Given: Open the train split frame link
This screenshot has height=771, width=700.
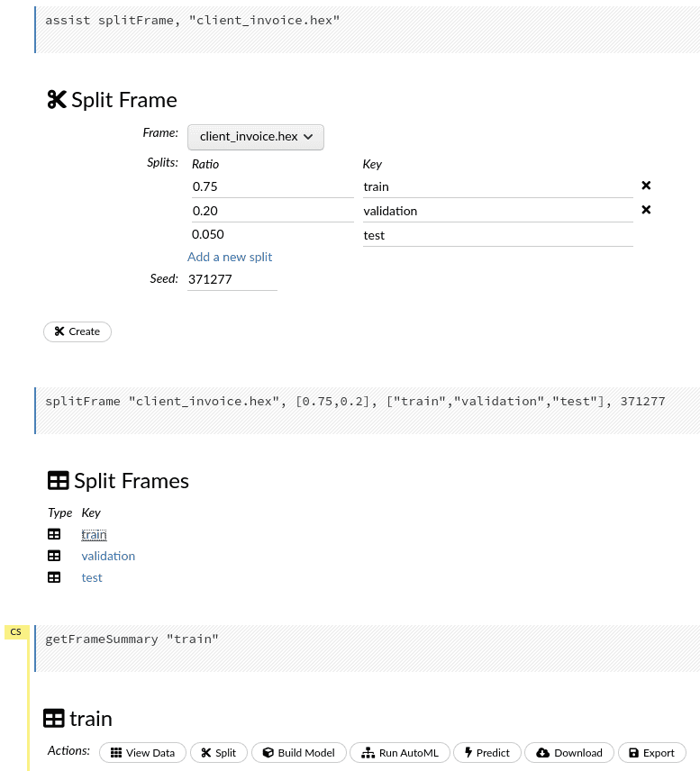Looking at the screenshot, I should tap(94, 534).
